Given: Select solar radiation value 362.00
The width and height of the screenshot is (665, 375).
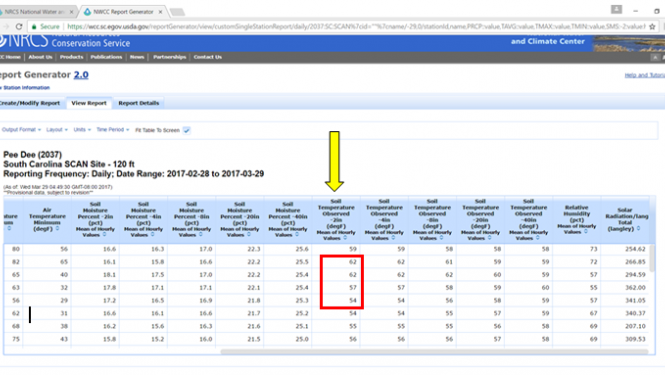Looking at the screenshot, I should pyautogui.click(x=635, y=288).
